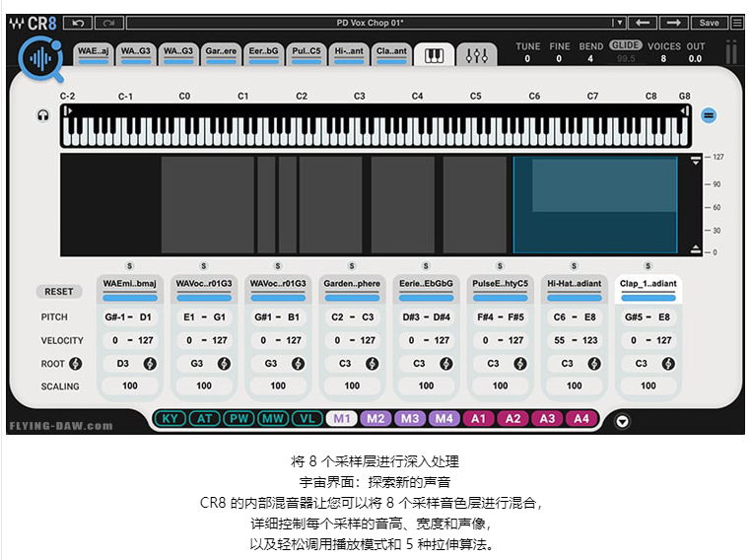Click the blue keyboard options round button

(709, 115)
